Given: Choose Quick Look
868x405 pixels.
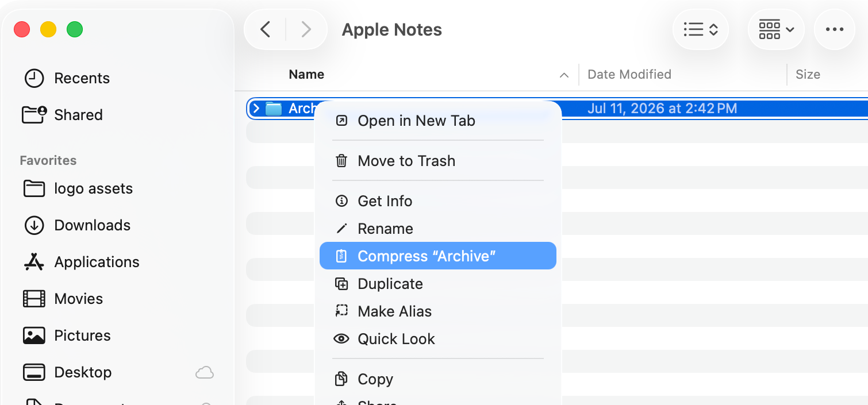Looking at the screenshot, I should coord(438,339).
